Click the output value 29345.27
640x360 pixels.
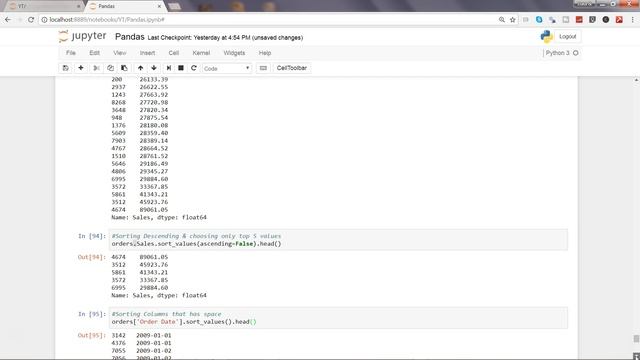click(154, 171)
